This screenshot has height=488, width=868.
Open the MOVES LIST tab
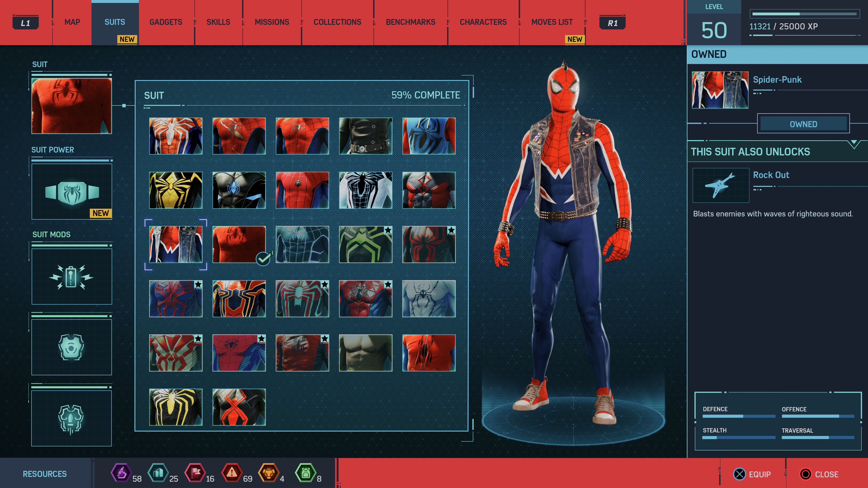pyautogui.click(x=552, y=22)
